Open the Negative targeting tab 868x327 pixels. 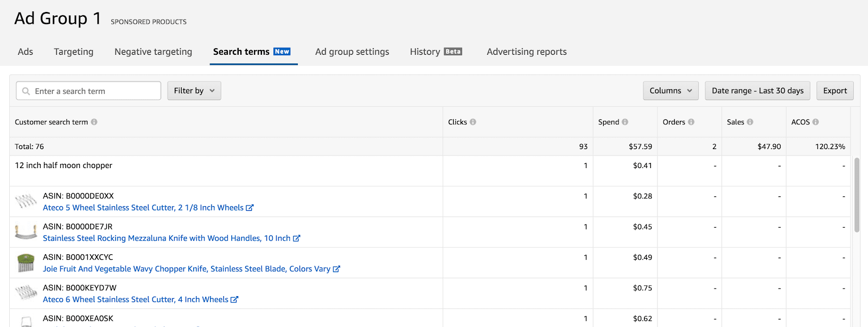(x=153, y=52)
